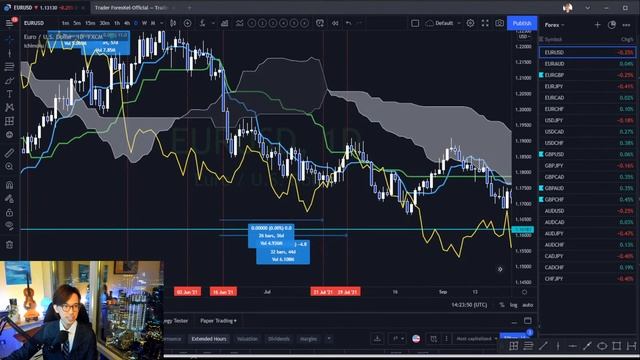
Task: Open the Most capitalized sort dropdown
Action: 476,339
